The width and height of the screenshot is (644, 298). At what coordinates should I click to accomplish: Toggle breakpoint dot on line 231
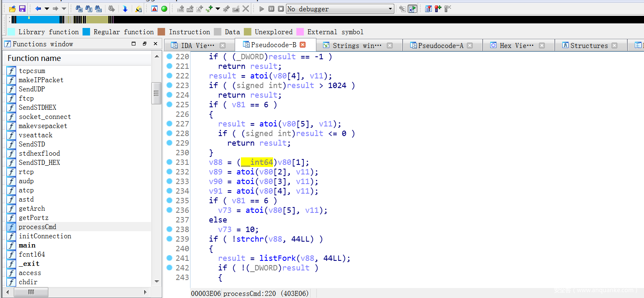[x=169, y=162]
